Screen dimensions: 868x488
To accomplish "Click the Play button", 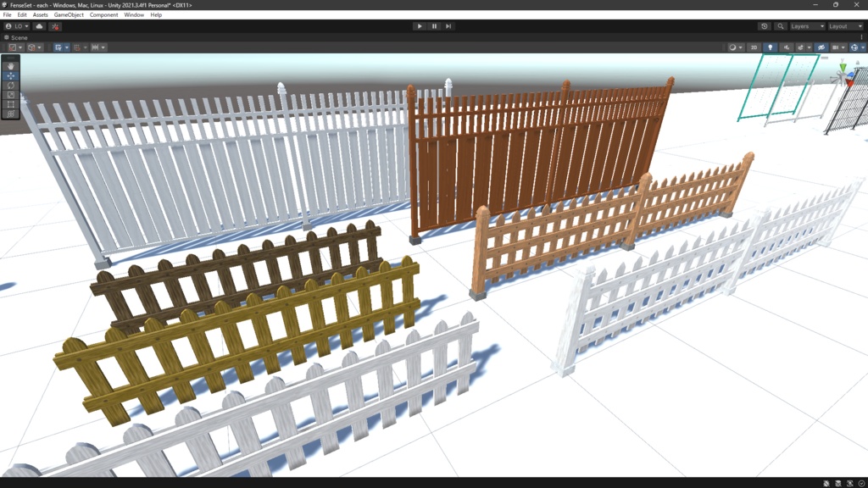I will (x=419, y=26).
